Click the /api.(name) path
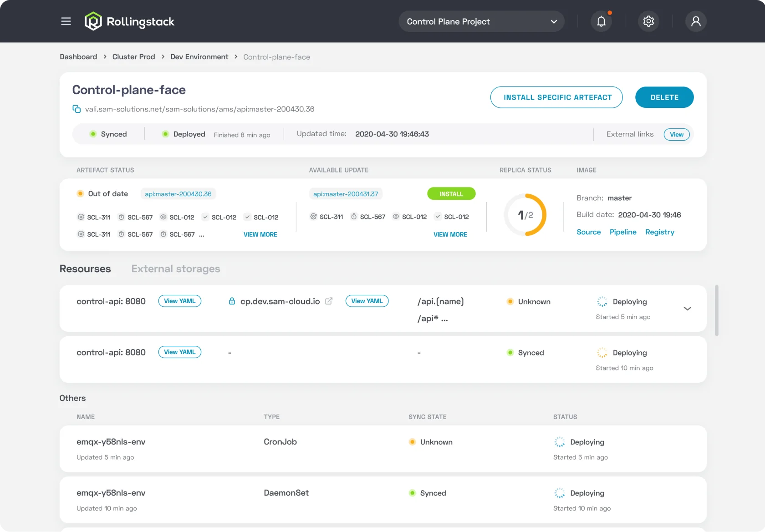Viewport: 765px width, 532px height. tap(440, 301)
